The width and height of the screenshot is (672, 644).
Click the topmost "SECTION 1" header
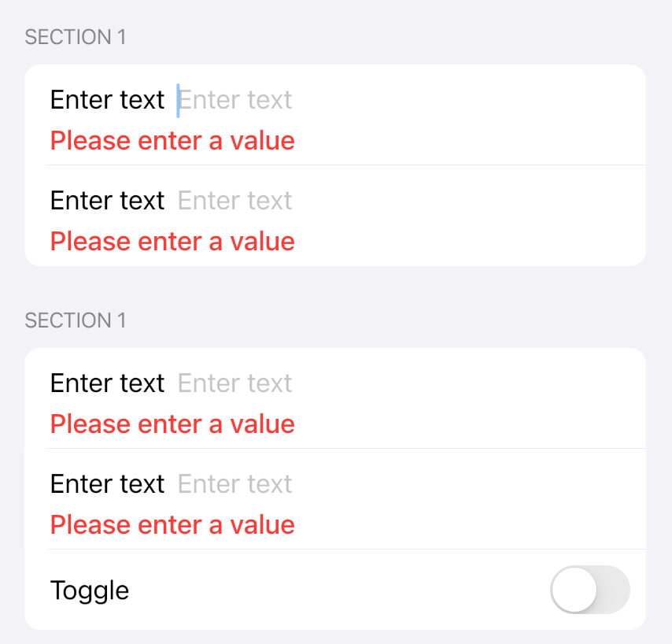pos(76,37)
